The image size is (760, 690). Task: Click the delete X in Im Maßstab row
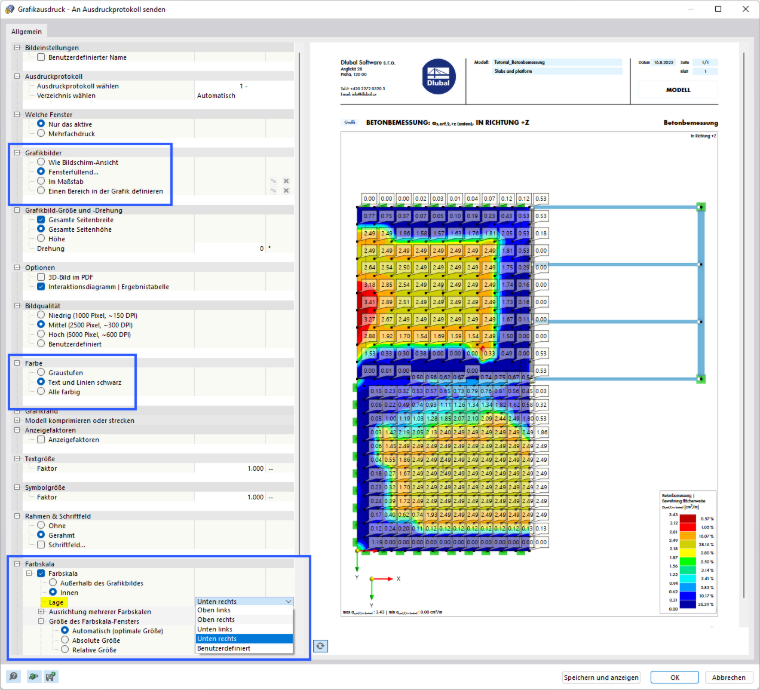286,181
